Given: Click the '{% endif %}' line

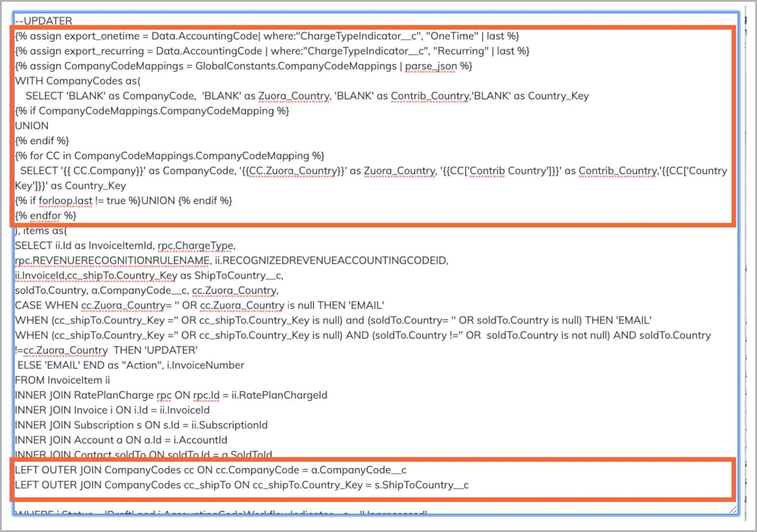Looking at the screenshot, I should coord(42,141).
